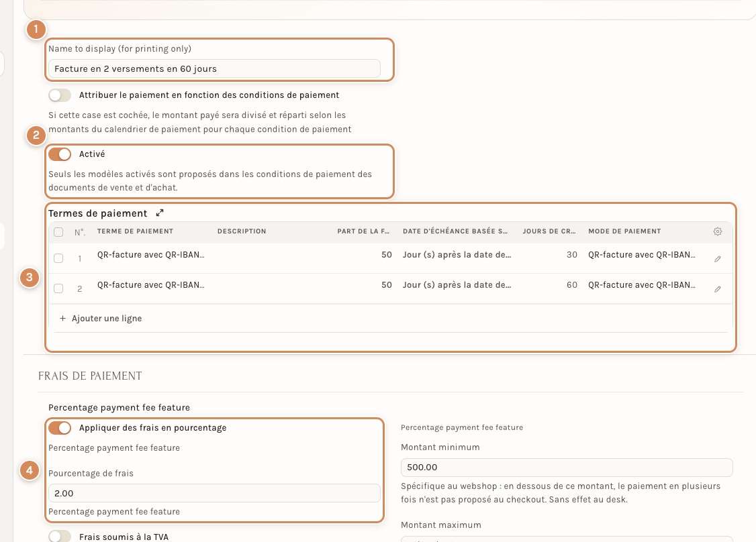Viewport: 756px width, 542px height.
Task: Disable the Activé switch
Action: pyautogui.click(x=60, y=154)
